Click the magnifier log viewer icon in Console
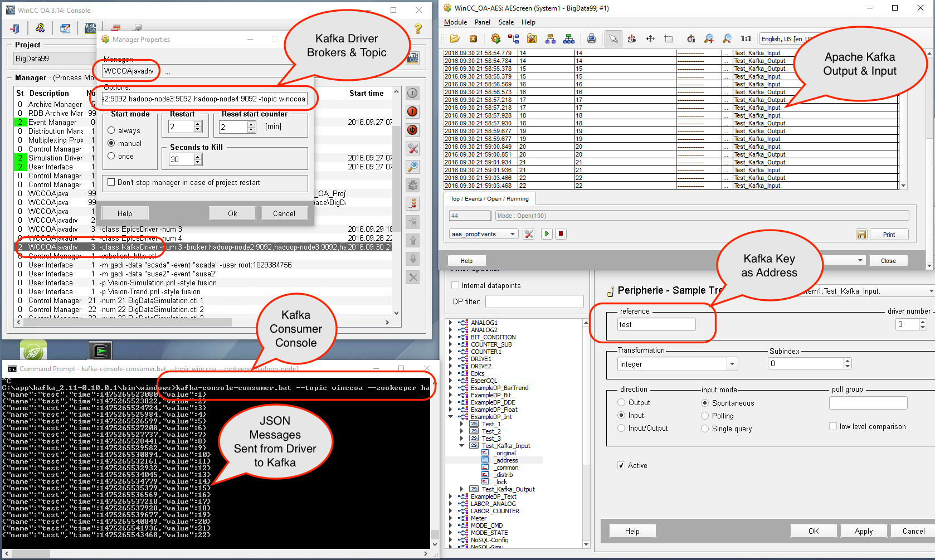935x560 pixels. coord(412,167)
